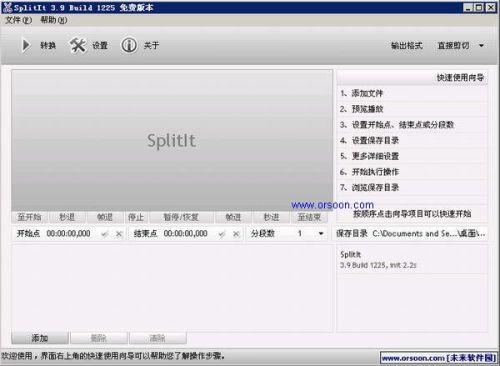500x366 pixels.
Task: Confirm the end point with its checkmark
Action: pos(222,234)
